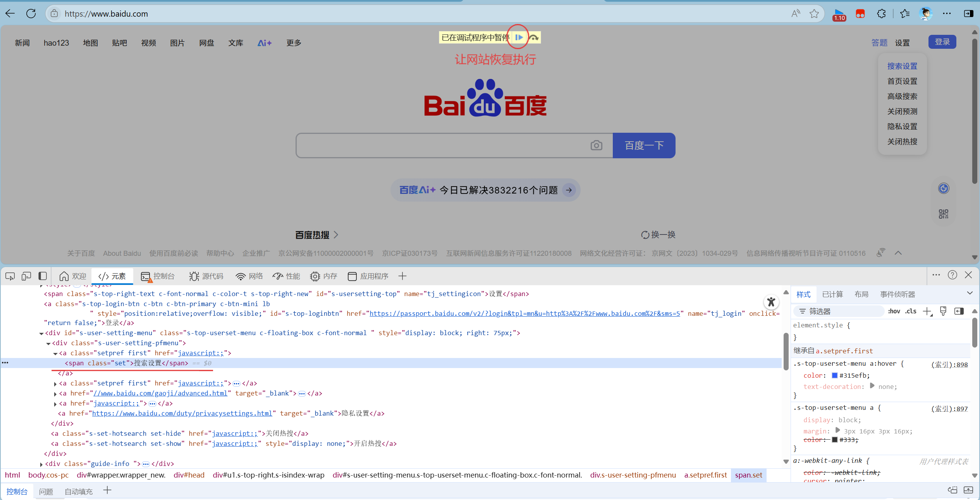Reload the Baidu page
Image resolution: width=980 pixels, height=500 pixels.
(31, 14)
